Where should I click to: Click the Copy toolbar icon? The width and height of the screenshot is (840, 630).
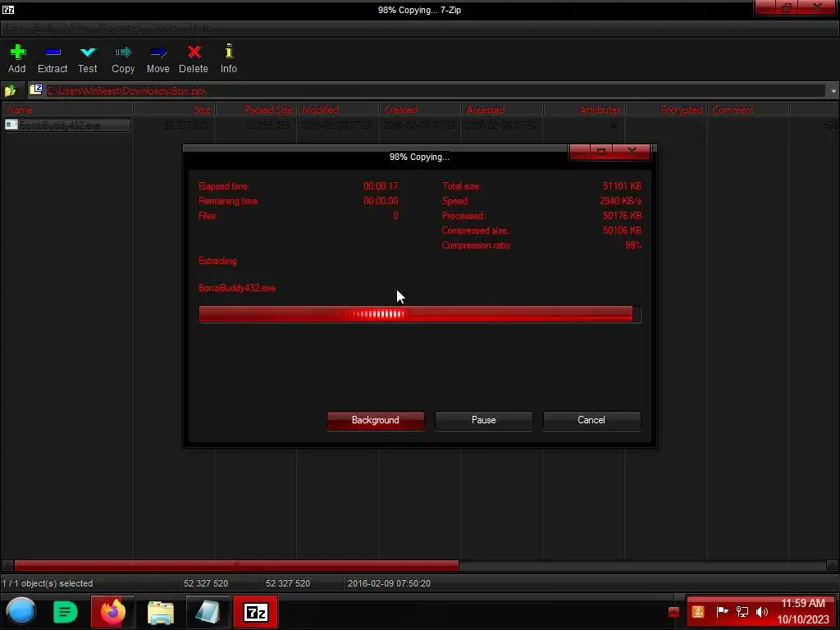click(x=123, y=52)
